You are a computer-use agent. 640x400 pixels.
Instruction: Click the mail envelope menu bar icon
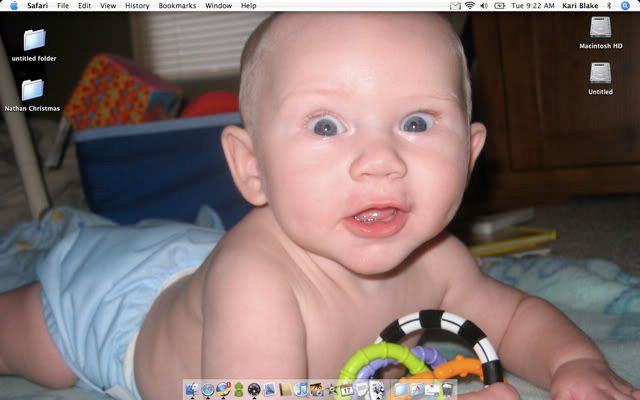tap(455, 6)
